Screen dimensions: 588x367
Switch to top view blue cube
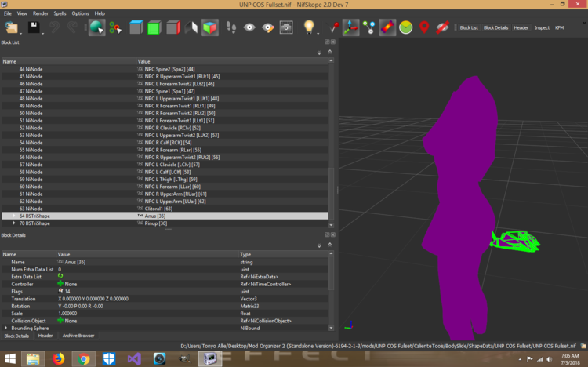[x=136, y=27]
